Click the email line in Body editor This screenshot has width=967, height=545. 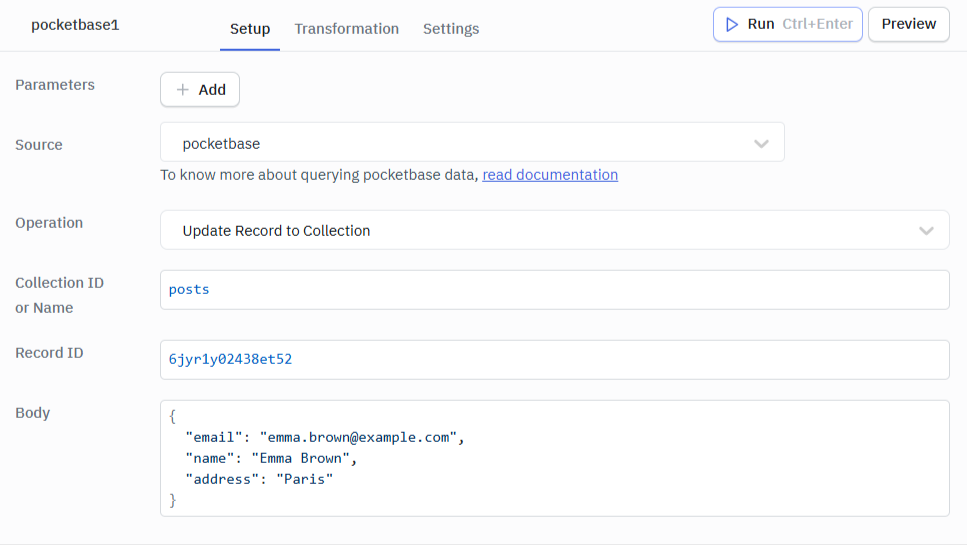click(x=325, y=438)
